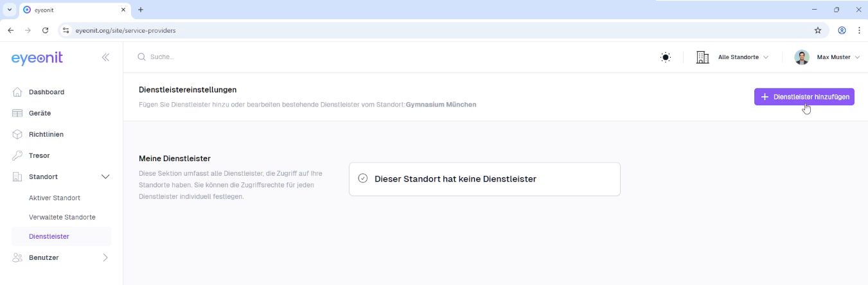
Task: Click the Tresor key icon
Action: (17, 155)
